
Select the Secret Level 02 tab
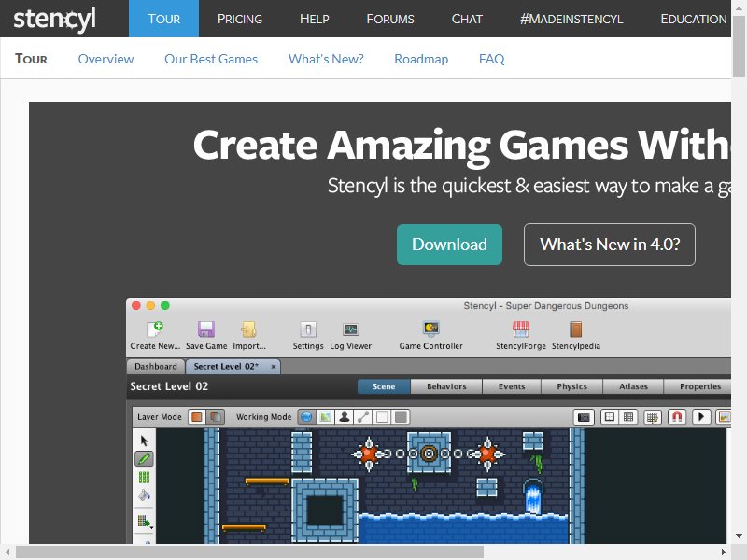226,366
